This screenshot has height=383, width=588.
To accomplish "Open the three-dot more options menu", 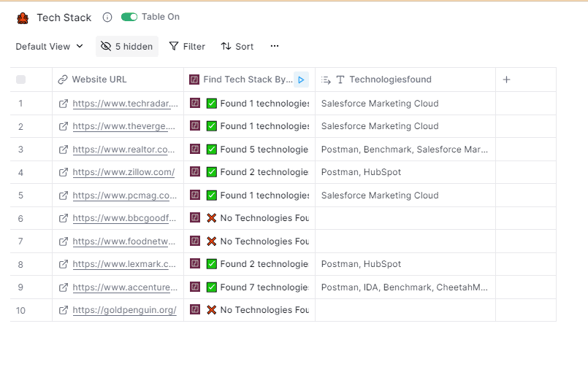I will [x=275, y=46].
